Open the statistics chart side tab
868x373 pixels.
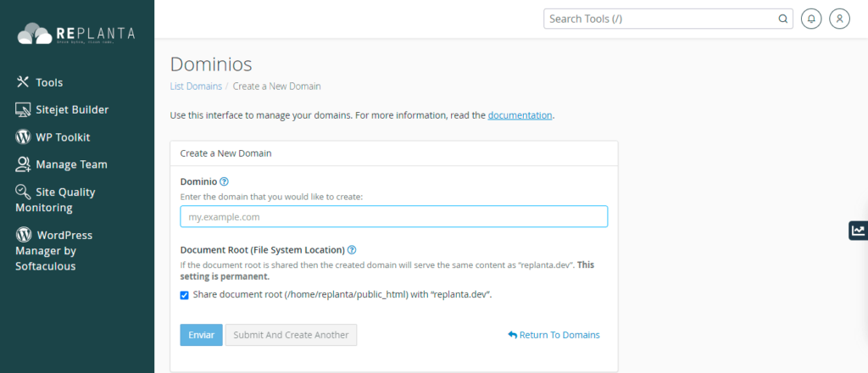[x=858, y=231]
